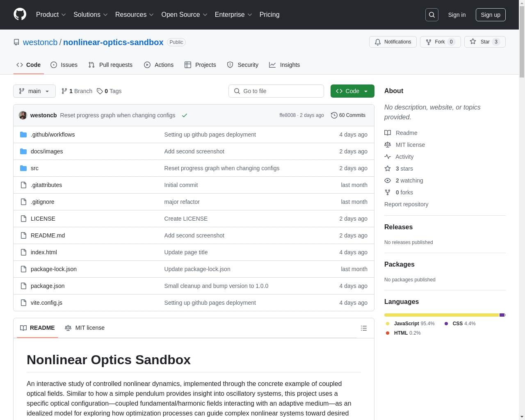Open the Pricing link
The height and width of the screenshot is (420, 525).
point(269,15)
